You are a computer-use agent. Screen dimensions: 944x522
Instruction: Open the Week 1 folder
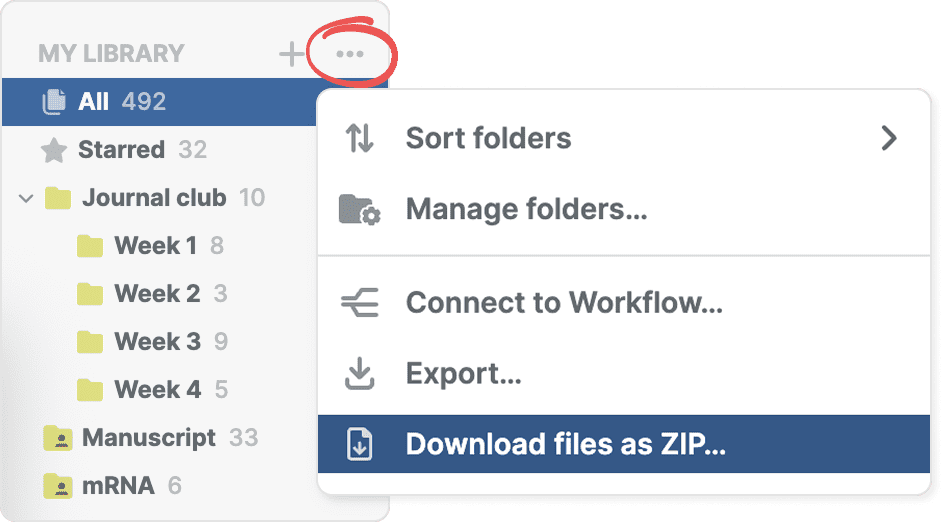(x=155, y=246)
